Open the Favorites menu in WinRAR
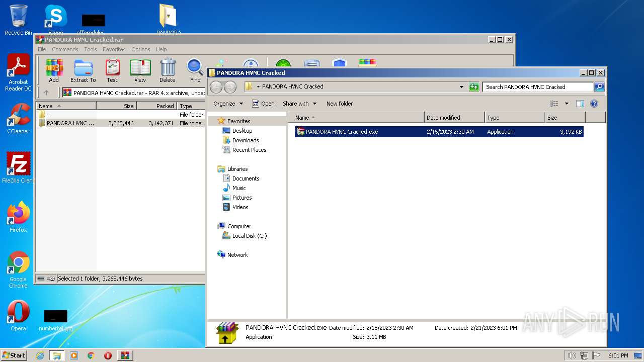644x362 pixels. pos(114,49)
